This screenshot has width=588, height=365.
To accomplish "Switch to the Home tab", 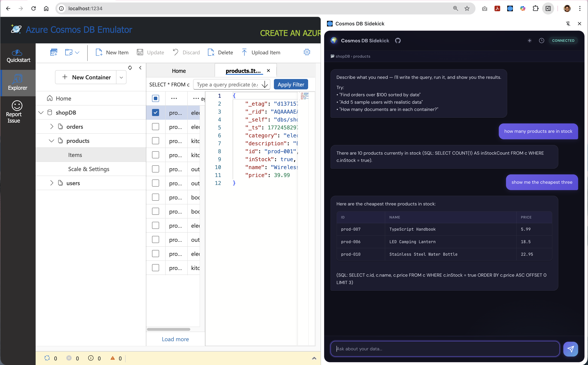I will [x=179, y=71].
